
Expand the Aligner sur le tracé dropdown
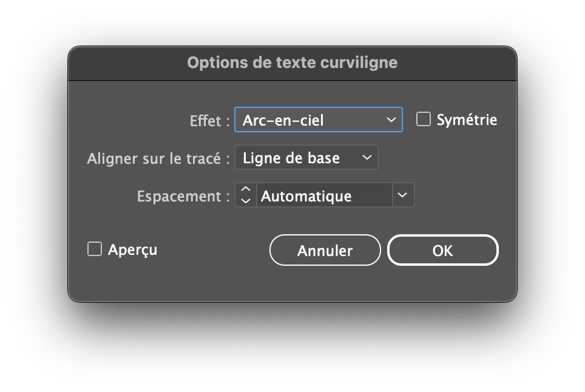(306, 158)
